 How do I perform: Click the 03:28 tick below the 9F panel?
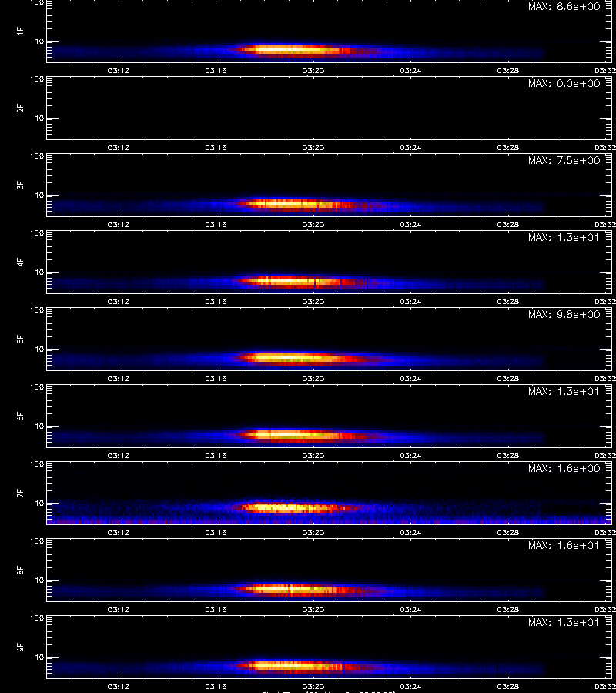[x=507, y=686]
